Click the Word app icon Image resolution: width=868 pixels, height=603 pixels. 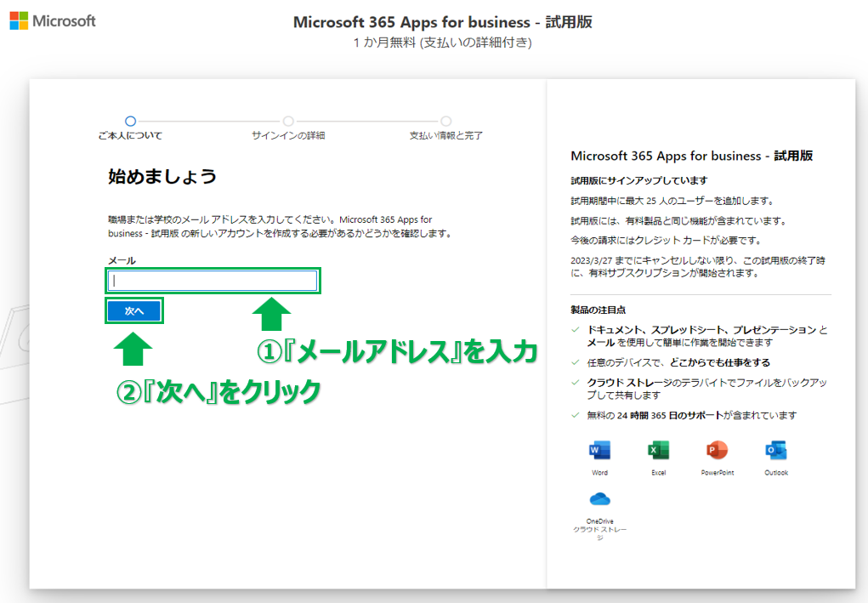click(599, 451)
